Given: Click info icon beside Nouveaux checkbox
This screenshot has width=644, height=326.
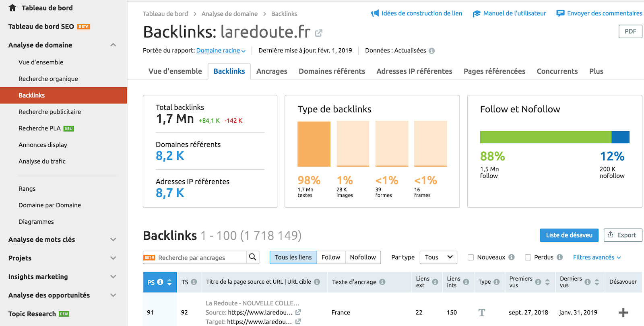Looking at the screenshot, I should tap(511, 257).
